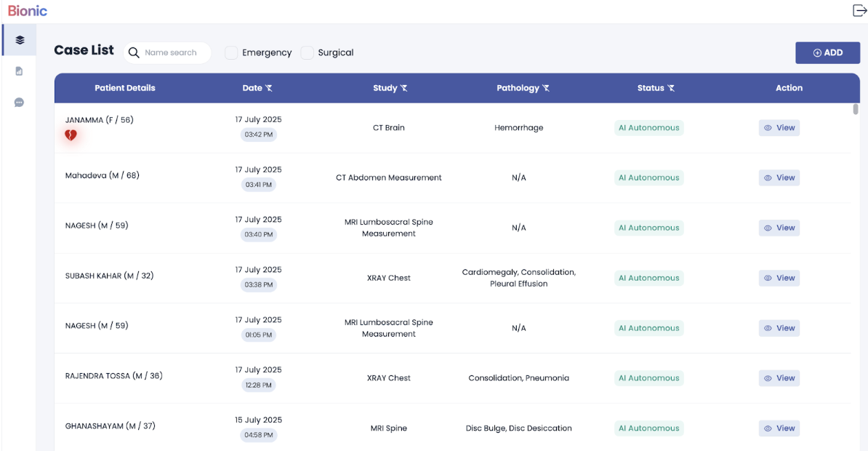
Task: Click the 03:41 PM time badge
Action: [259, 185]
